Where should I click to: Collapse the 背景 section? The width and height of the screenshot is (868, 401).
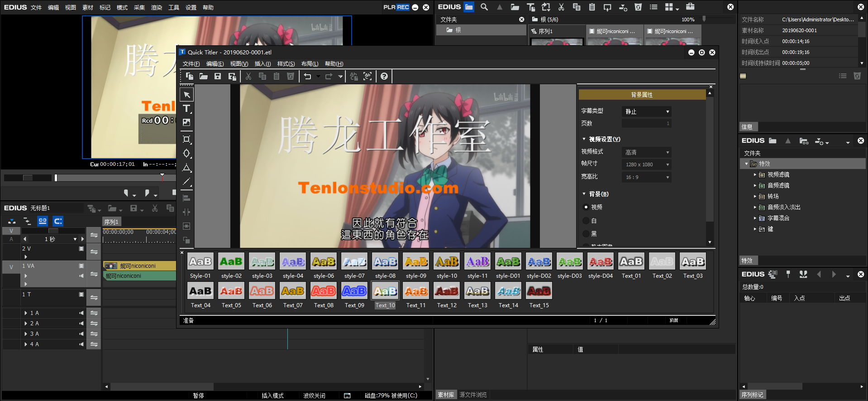point(584,194)
